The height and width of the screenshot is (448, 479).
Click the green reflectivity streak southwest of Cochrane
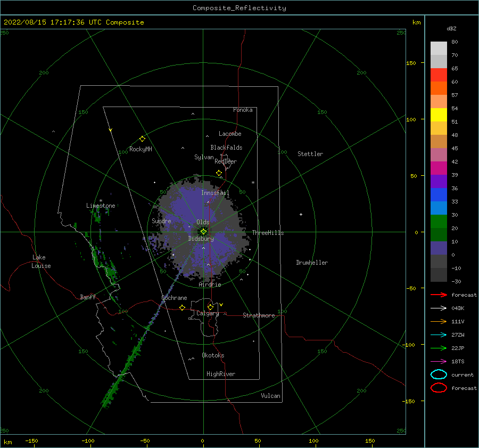tap(123, 371)
